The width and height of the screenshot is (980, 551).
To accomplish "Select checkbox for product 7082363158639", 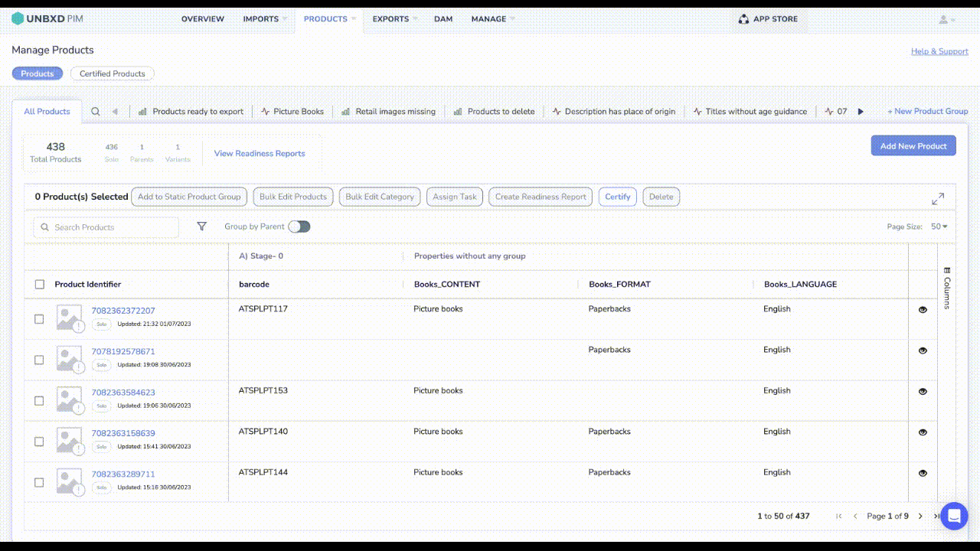I will [x=39, y=442].
